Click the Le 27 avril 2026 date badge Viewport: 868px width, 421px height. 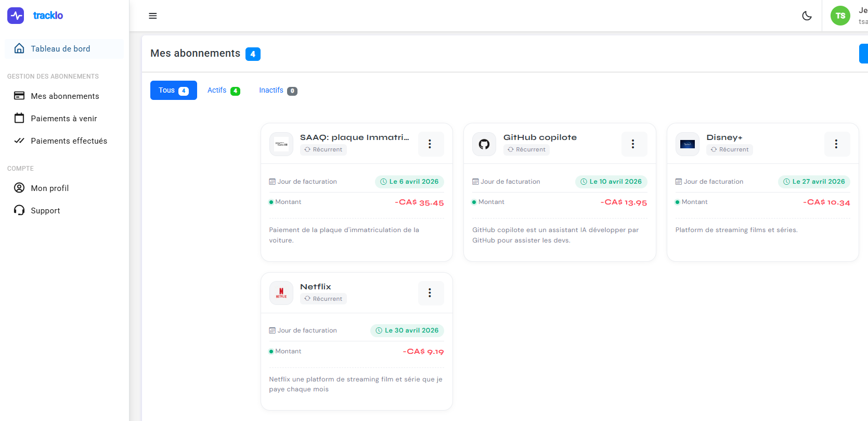point(814,182)
